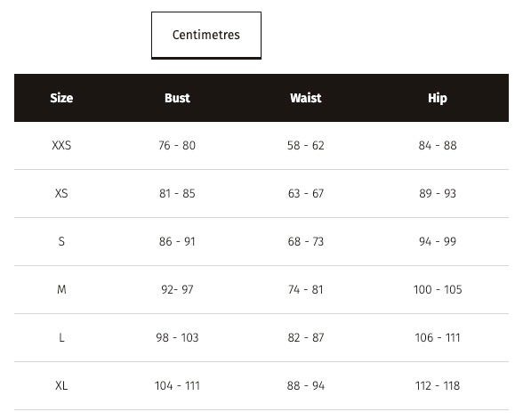Viewport: 523px width, 420px height.
Task: Select the Centimetres tab
Action: tap(206, 35)
